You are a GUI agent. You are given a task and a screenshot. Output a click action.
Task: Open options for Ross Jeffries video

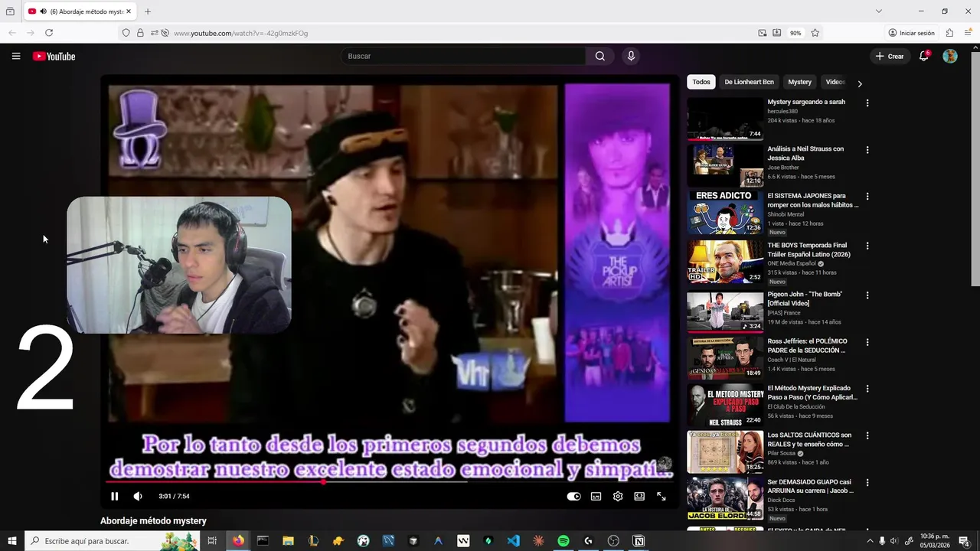867,342
